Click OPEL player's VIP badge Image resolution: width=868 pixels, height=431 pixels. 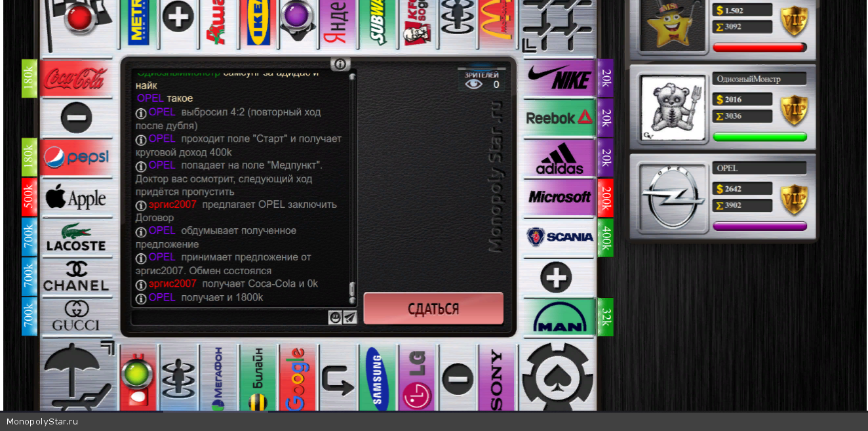pos(793,199)
